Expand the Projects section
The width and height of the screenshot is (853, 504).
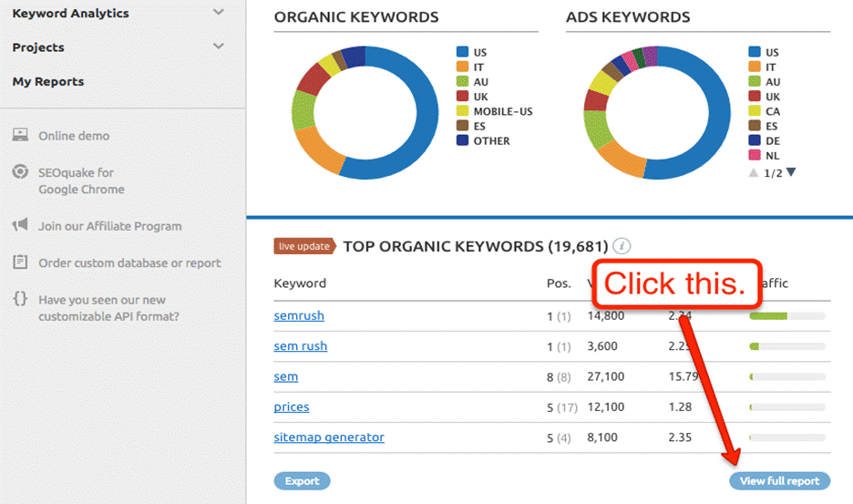[x=218, y=46]
